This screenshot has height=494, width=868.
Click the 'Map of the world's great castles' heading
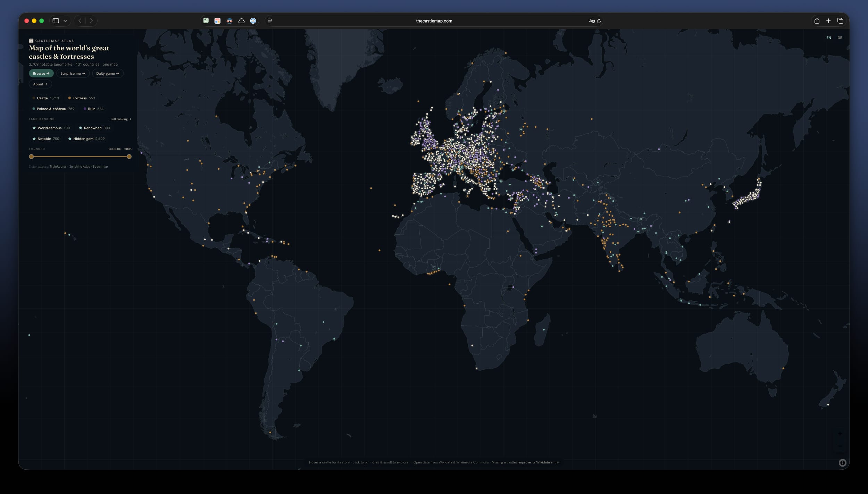click(x=69, y=52)
